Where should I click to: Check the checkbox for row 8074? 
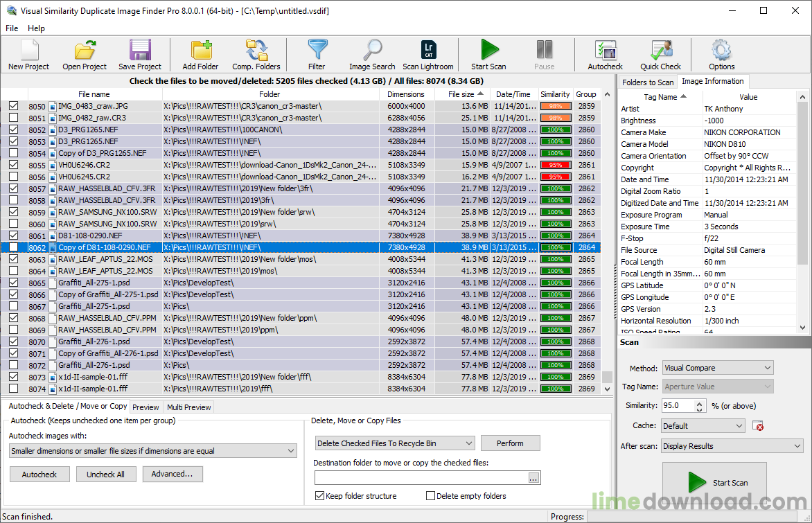tap(13, 389)
